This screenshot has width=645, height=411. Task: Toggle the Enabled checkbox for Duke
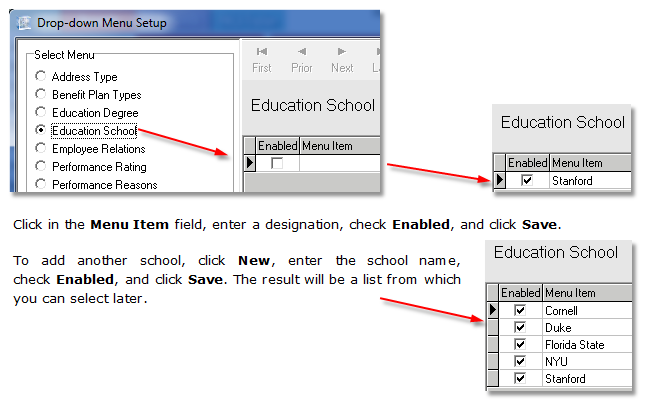pyautogui.click(x=519, y=328)
